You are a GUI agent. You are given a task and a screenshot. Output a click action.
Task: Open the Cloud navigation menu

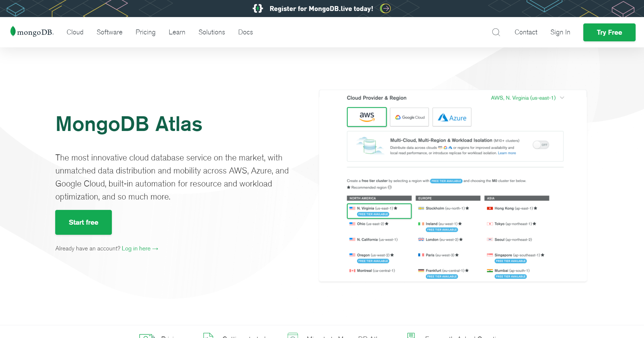(75, 32)
